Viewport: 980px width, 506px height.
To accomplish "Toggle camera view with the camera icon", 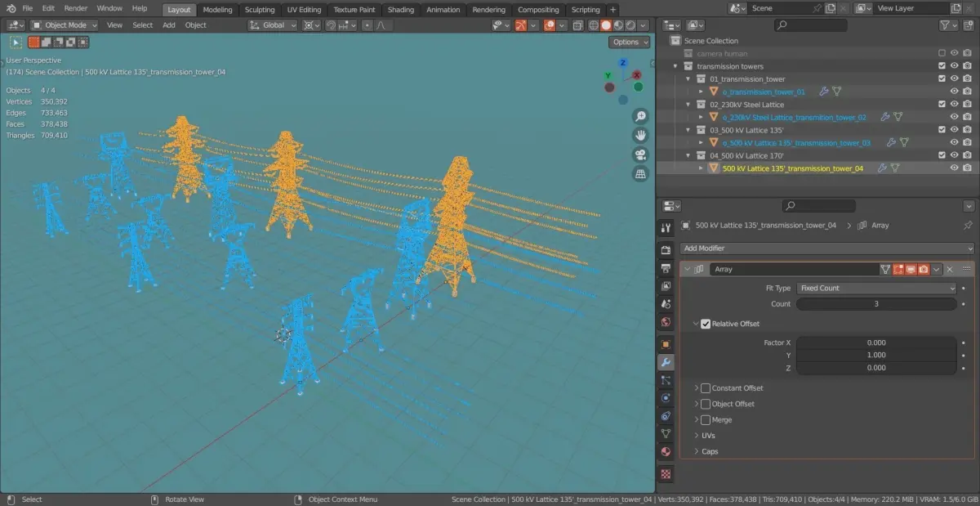I will [x=641, y=154].
